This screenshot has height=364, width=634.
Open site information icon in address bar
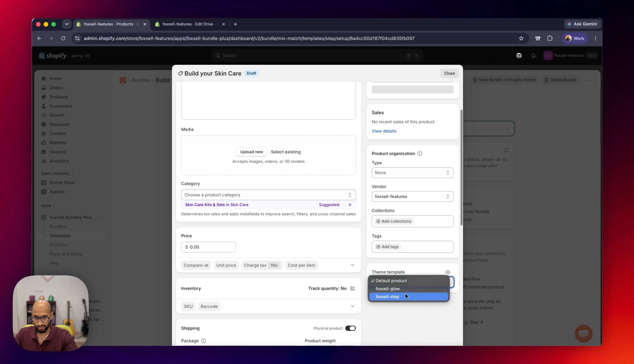[x=77, y=39]
